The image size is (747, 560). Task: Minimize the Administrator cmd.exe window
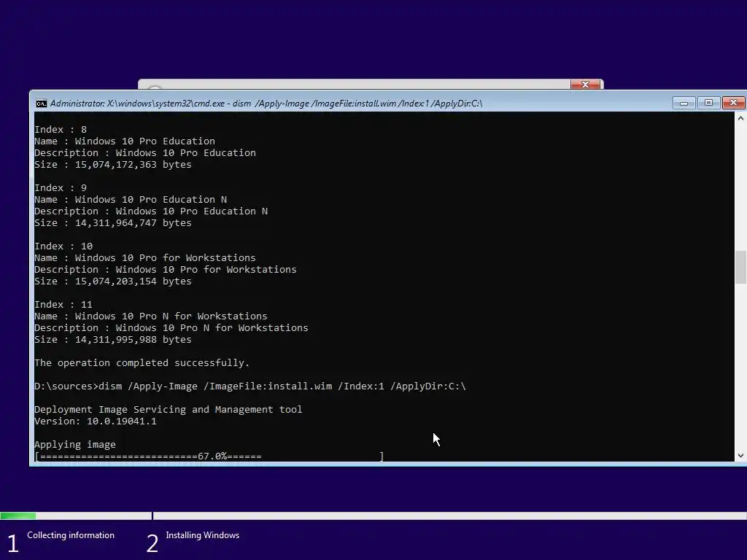(x=684, y=103)
